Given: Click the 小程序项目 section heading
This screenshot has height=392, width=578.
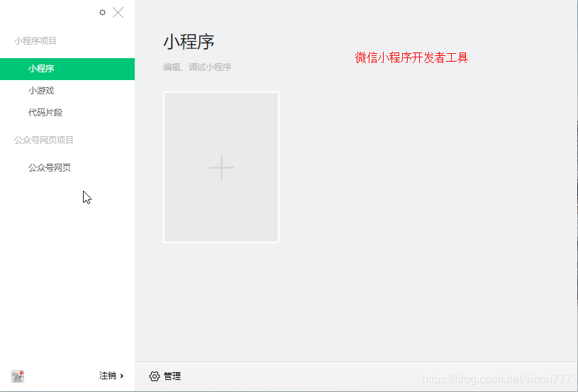Looking at the screenshot, I should 35,41.
